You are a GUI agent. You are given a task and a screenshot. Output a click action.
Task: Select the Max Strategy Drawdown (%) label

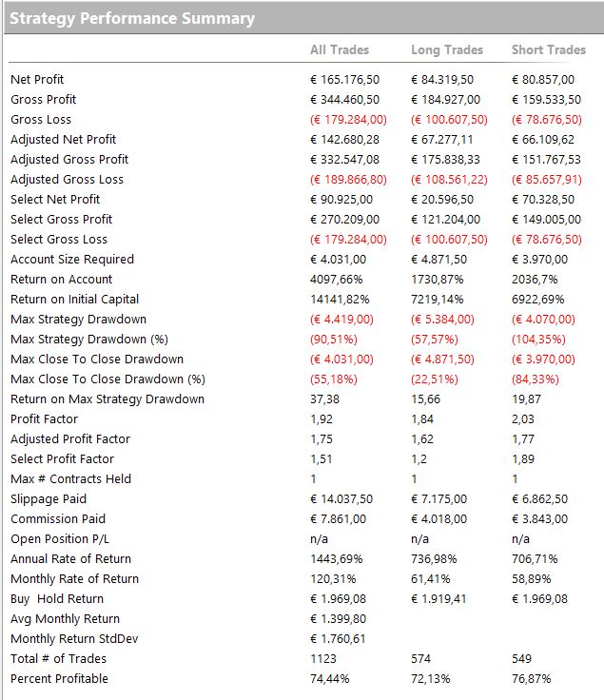click(x=89, y=340)
